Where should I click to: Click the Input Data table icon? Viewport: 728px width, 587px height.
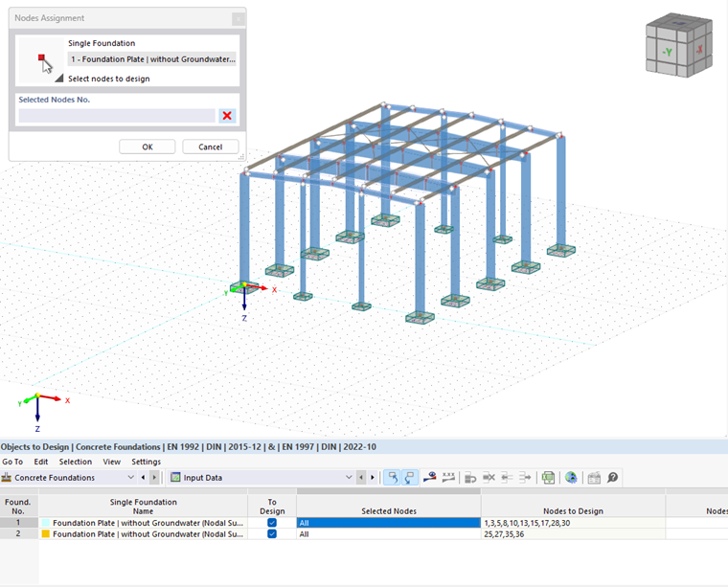[x=175, y=478]
